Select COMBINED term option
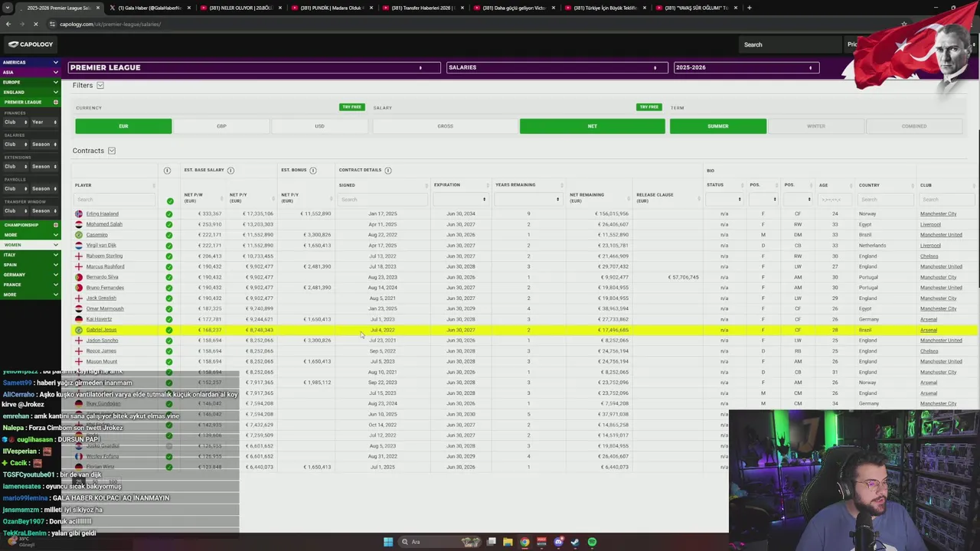The width and height of the screenshot is (980, 551). [x=914, y=126]
